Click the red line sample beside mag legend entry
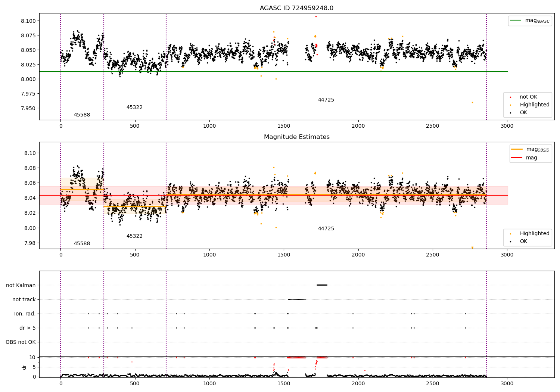This screenshot has height=392, width=560. point(517,158)
